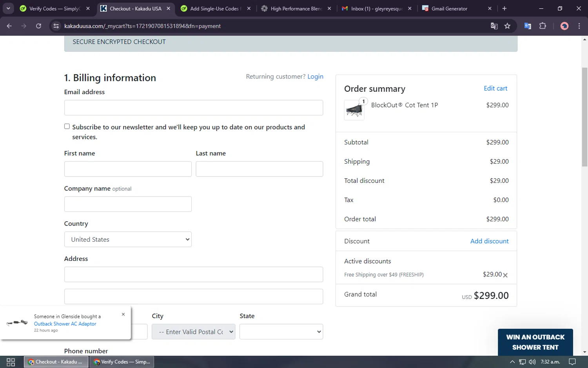Click Add discount link

click(x=489, y=241)
